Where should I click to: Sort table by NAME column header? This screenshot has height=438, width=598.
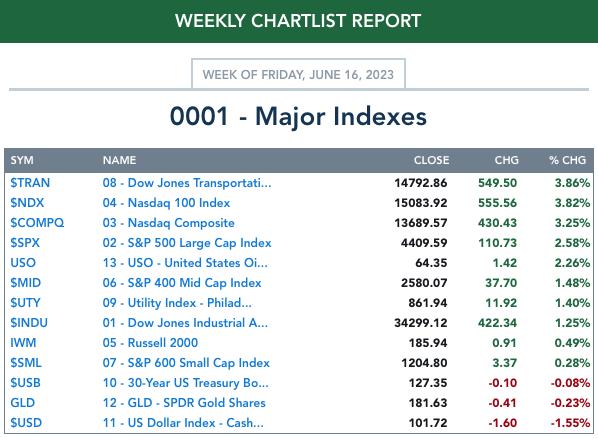tap(119, 160)
